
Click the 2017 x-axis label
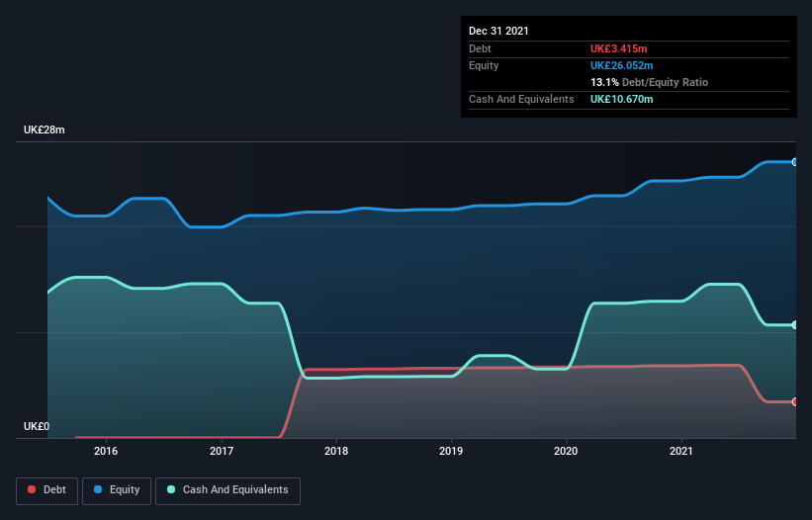pos(222,451)
